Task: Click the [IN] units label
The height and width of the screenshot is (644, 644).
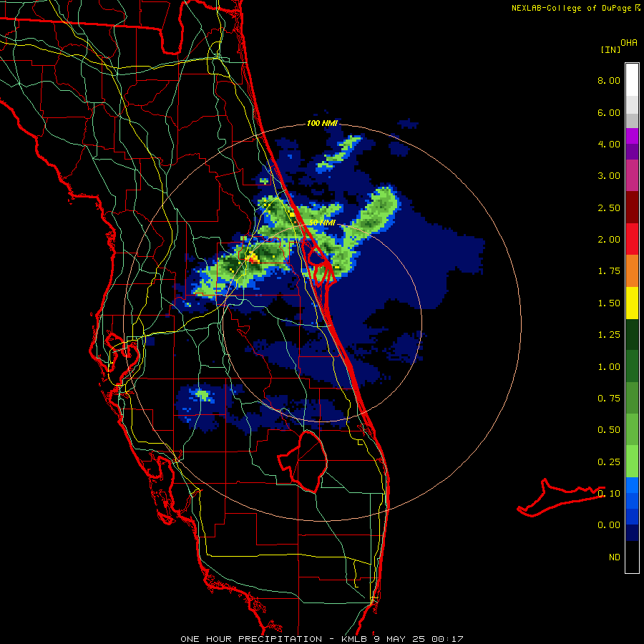Action: tap(610, 49)
